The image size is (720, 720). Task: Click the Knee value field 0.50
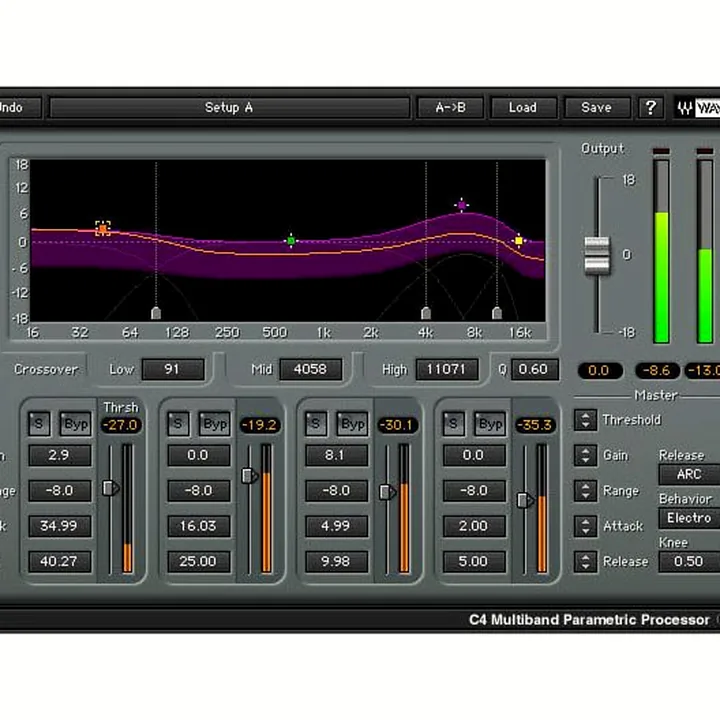coord(689,561)
